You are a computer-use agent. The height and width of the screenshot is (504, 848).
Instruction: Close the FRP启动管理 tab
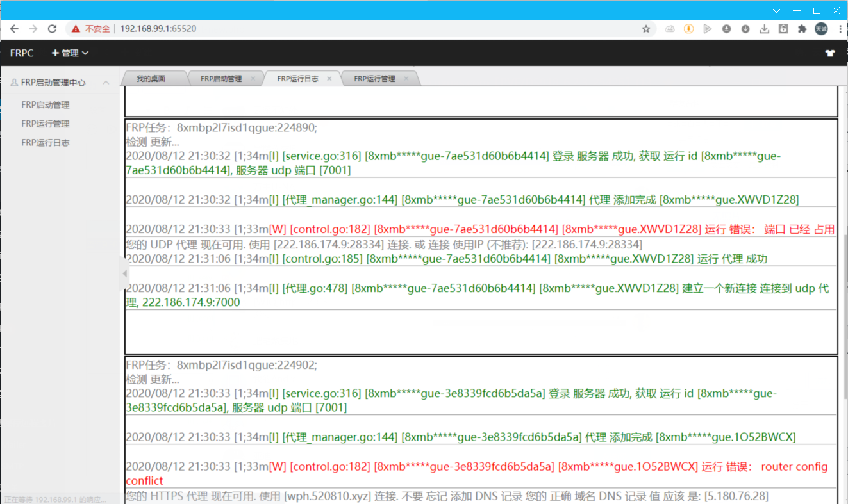(x=253, y=79)
